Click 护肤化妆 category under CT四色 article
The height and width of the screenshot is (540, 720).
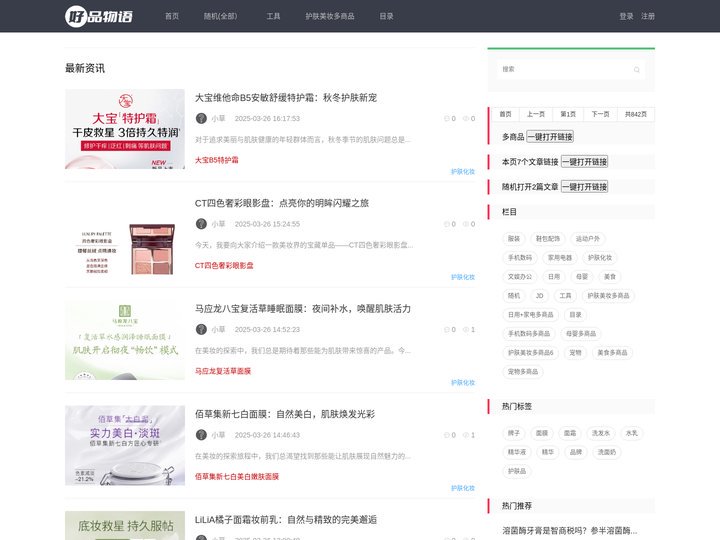pos(463,277)
